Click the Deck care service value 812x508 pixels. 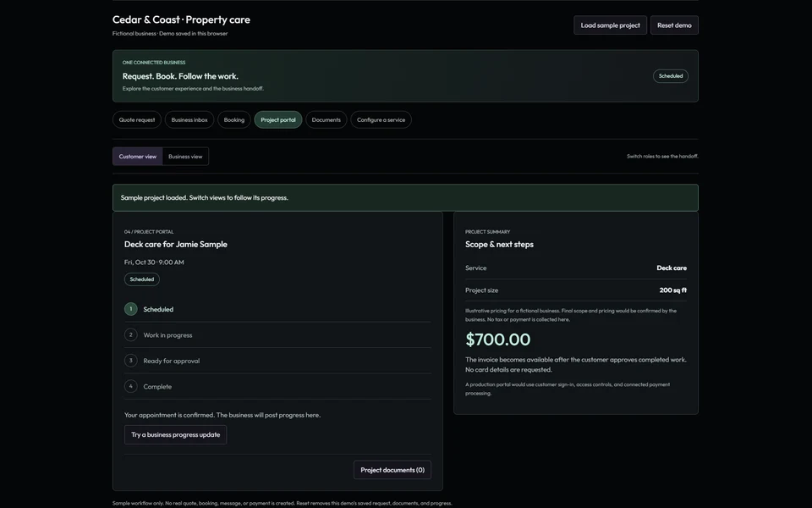pyautogui.click(x=672, y=268)
